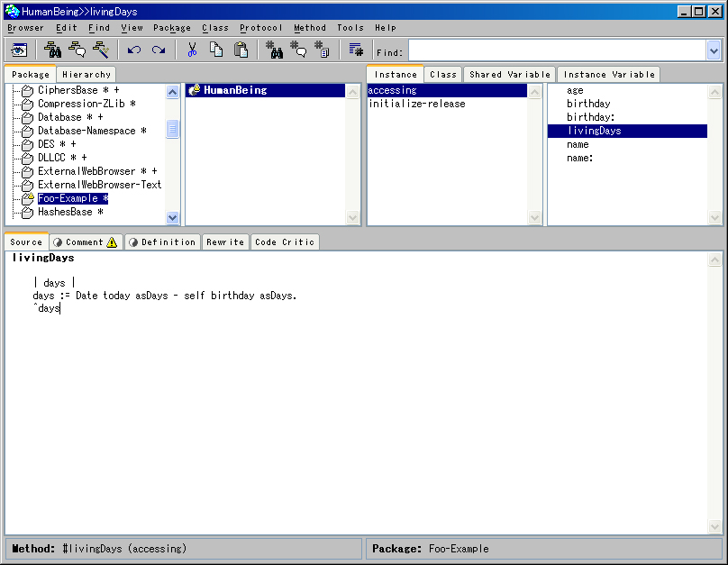Click the package list scroll-down arrow
This screenshot has width=728, height=565.
172,217
